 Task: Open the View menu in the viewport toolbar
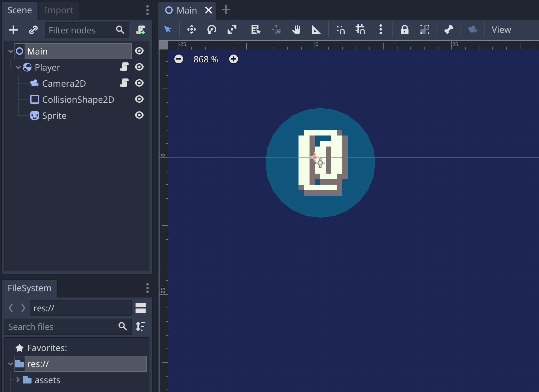pyautogui.click(x=501, y=30)
